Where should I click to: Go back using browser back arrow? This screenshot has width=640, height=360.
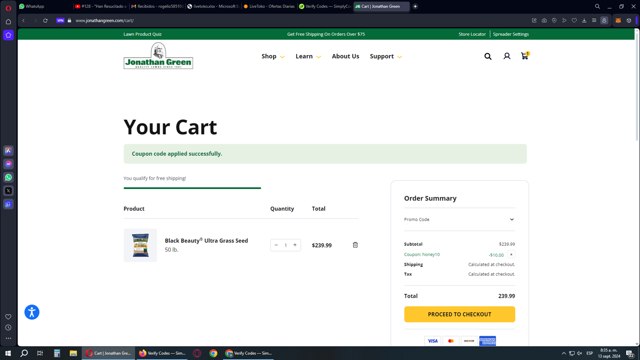tap(23, 20)
